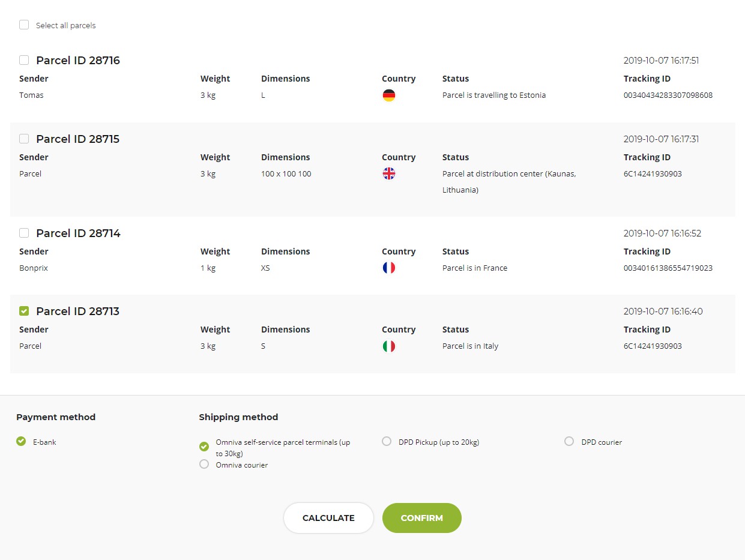The width and height of the screenshot is (745, 560).
Task: Click the Italian flag icon for parcel 28713
Action: click(x=389, y=346)
